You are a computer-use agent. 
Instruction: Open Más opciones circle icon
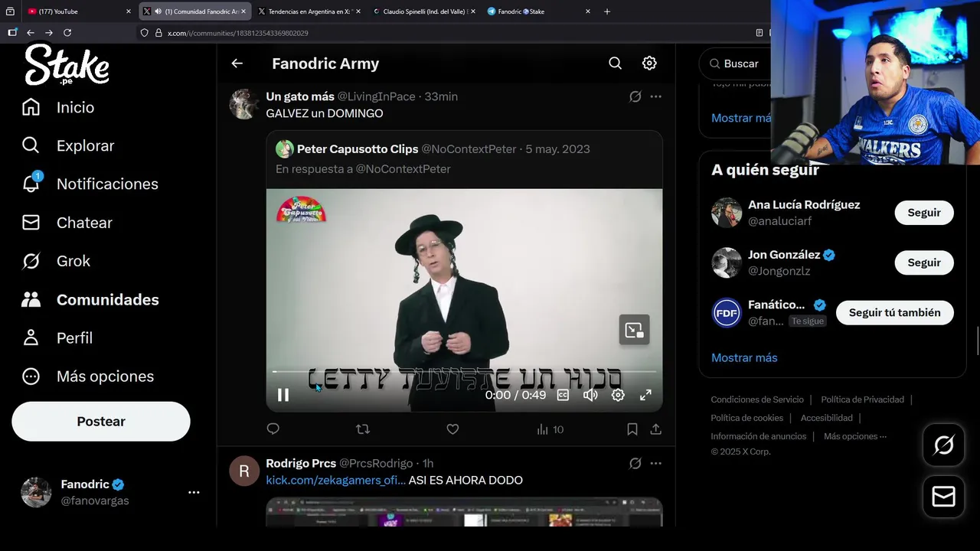pyautogui.click(x=31, y=376)
